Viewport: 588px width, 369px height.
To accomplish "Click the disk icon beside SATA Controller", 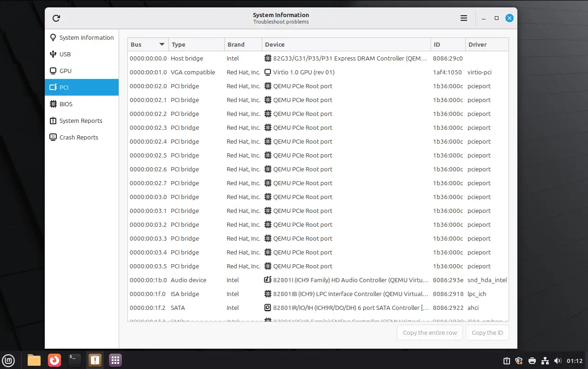I will tap(268, 308).
